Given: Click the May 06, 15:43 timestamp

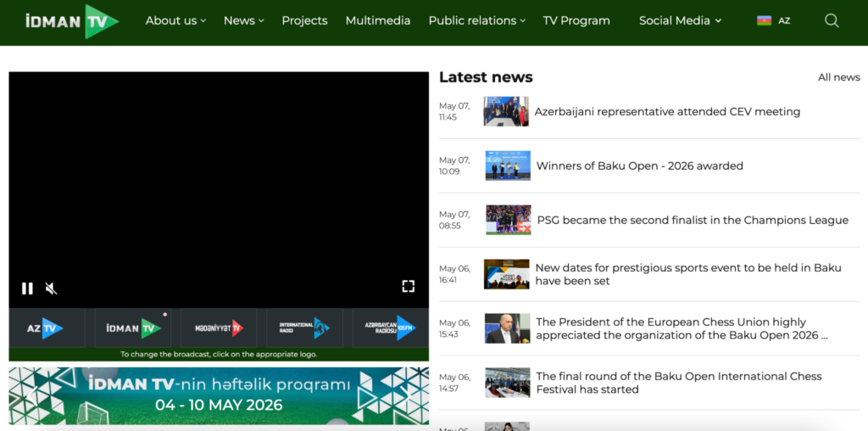Looking at the screenshot, I should click(x=454, y=328).
